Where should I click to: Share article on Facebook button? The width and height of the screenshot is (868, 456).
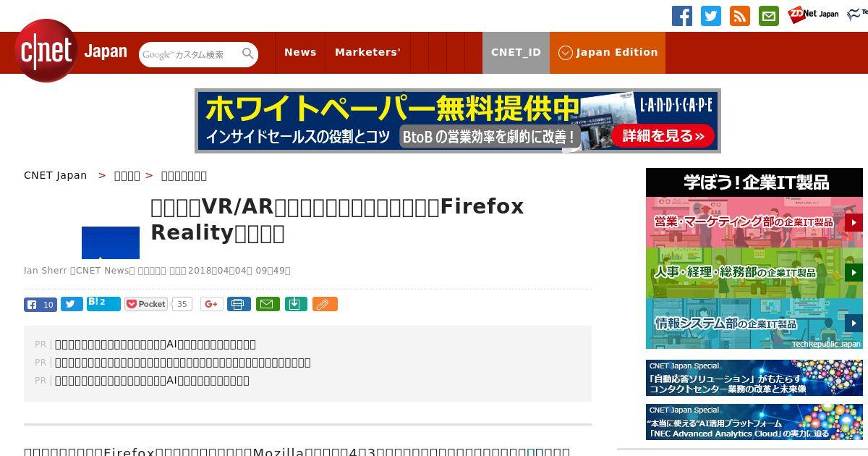pyautogui.click(x=41, y=305)
